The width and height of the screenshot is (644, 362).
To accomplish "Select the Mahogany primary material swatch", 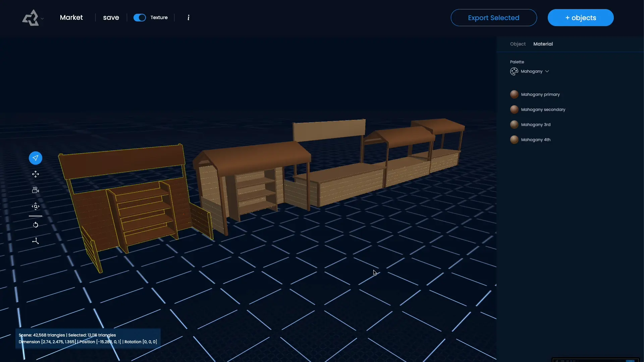I will click(514, 95).
